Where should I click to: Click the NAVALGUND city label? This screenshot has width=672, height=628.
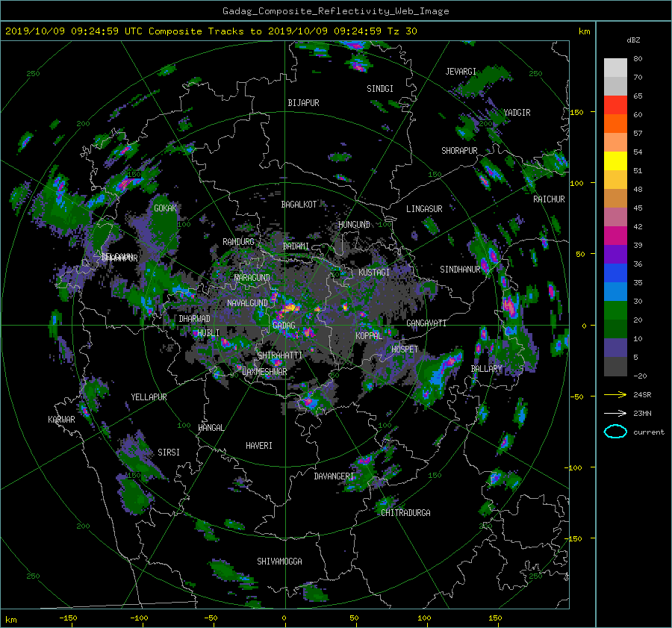pos(247,303)
